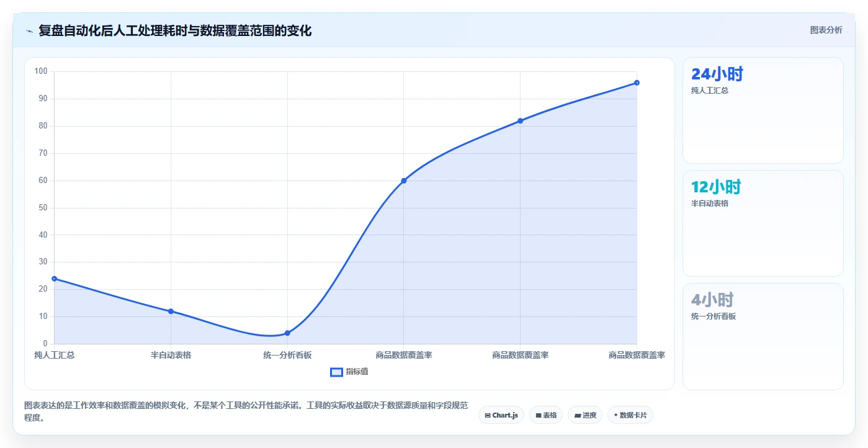Click the y-axis value 0
868x448 pixels.
[x=45, y=344]
